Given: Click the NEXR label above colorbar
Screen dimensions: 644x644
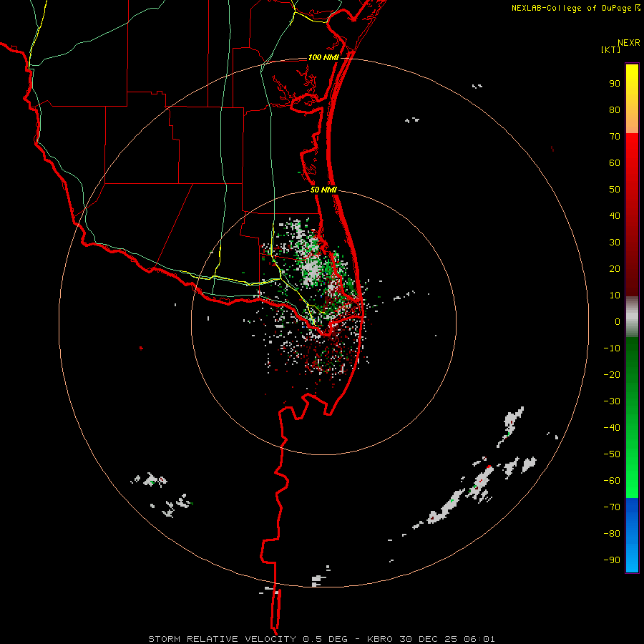Looking at the screenshot, I should click(x=629, y=43).
